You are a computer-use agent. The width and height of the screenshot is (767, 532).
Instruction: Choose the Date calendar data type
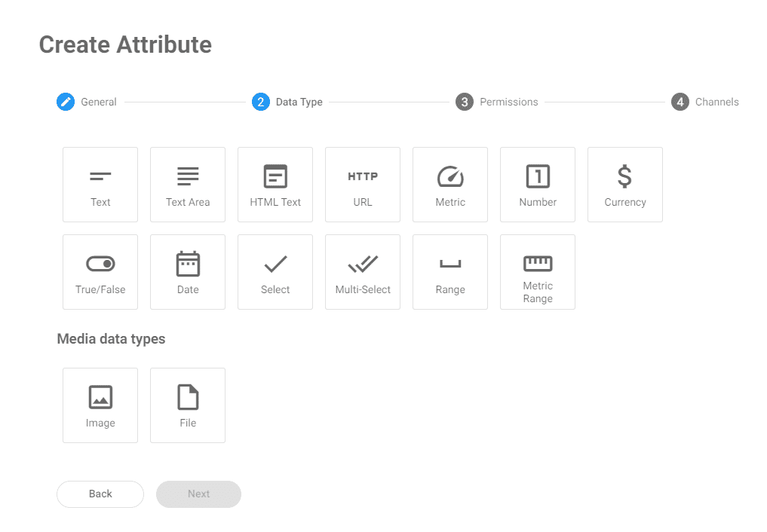(188, 272)
